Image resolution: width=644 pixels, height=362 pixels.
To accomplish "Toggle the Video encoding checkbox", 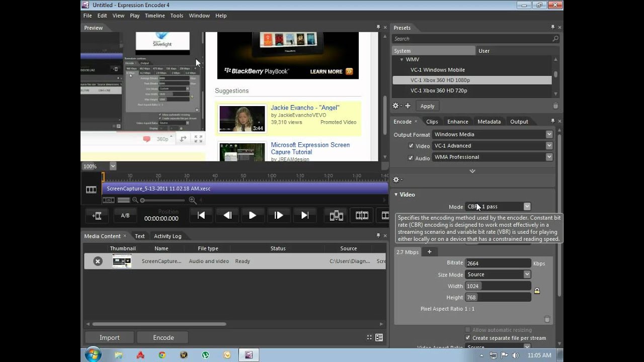I will [x=411, y=146].
